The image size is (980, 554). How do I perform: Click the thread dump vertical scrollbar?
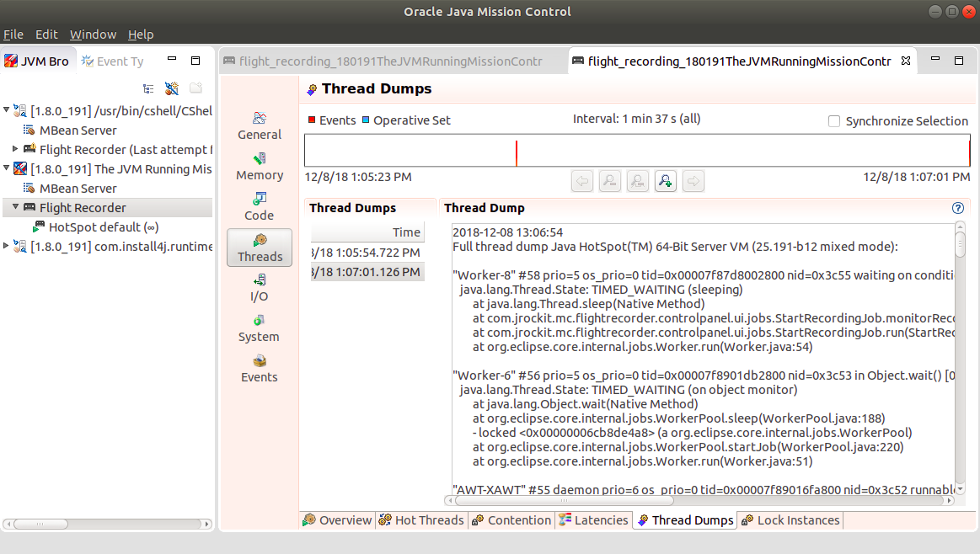(960, 243)
